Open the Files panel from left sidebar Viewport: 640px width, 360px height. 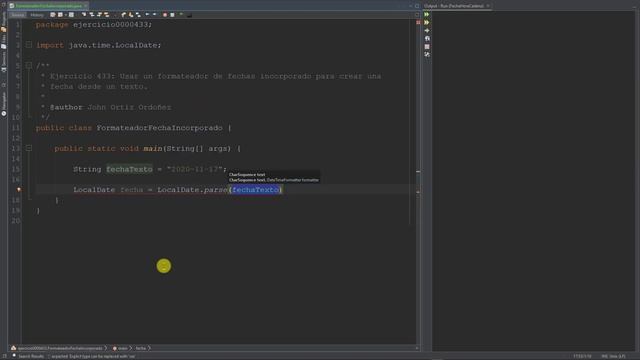coord(4,42)
